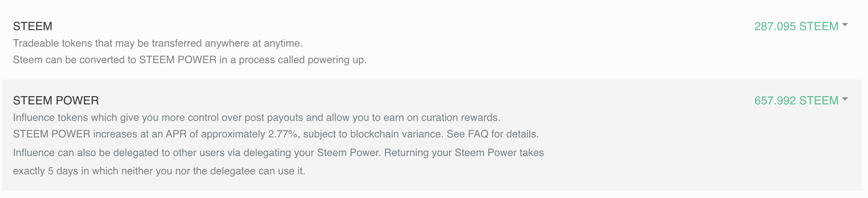The width and height of the screenshot is (868, 198).
Task: Click the 'delegatee can use it' phrase
Action: click(257, 171)
